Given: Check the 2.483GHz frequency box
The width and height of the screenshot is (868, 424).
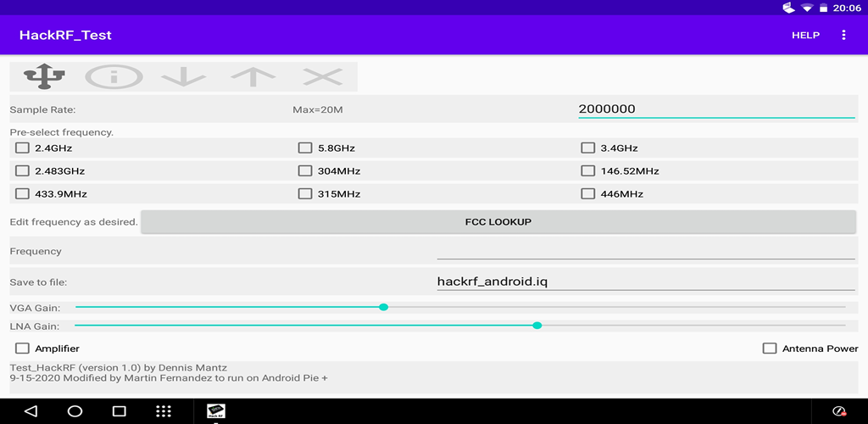Looking at the screenshot, I should click(22, 171).
